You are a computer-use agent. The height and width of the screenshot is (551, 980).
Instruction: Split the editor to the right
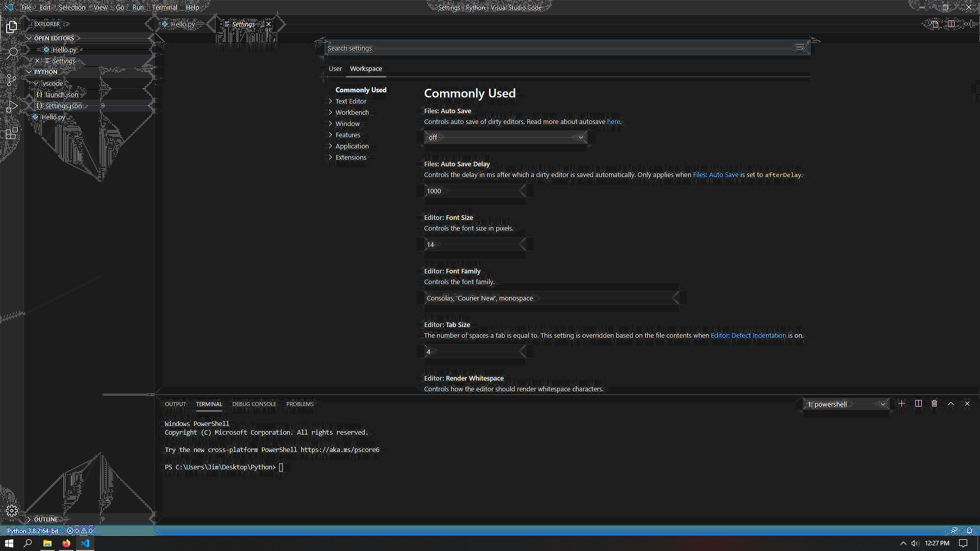pyautogui.click(x=951, y=24)
